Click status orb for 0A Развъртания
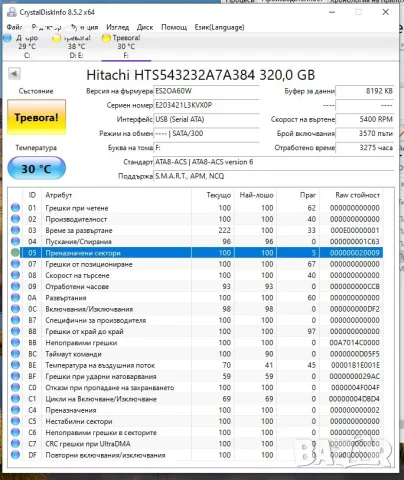This screenshot has width=404, height=480. coord(15,298)
